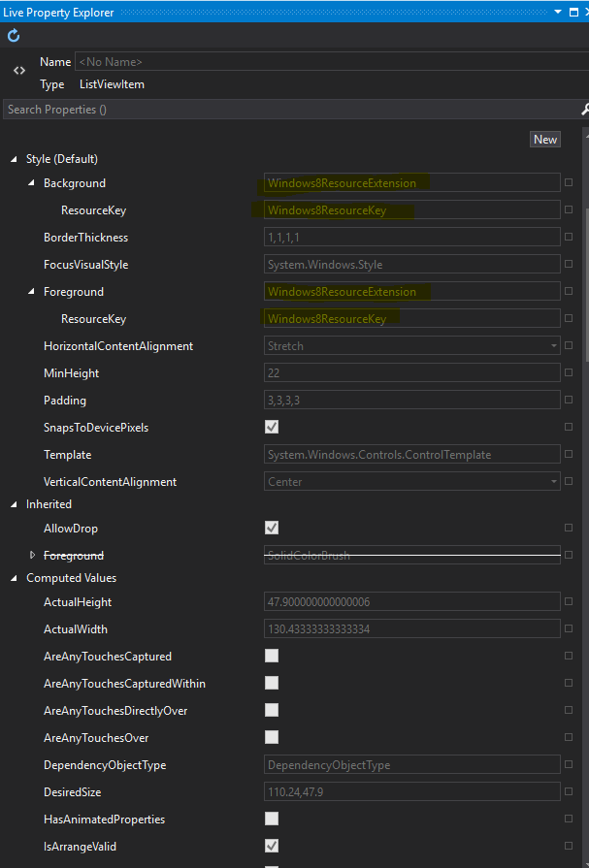The height and width of the screenshot is (868, 589).
Task: Open the window position dropdown arrow
Action: point(558,13)
